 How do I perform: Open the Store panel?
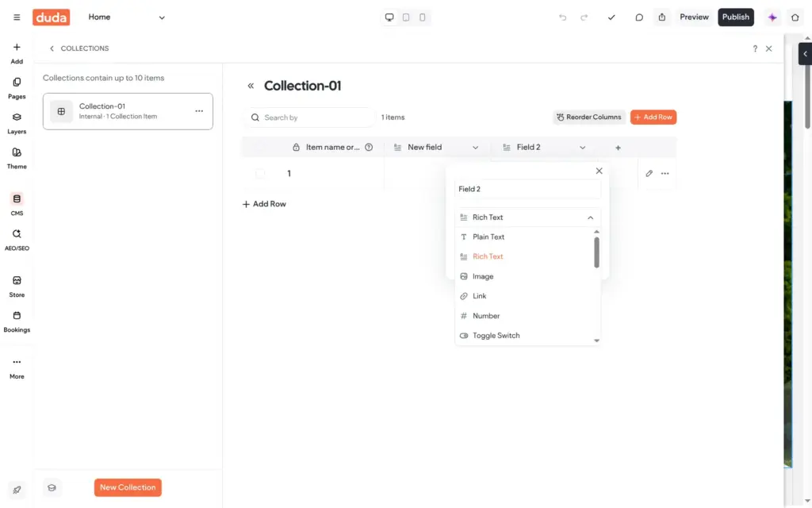17,287
